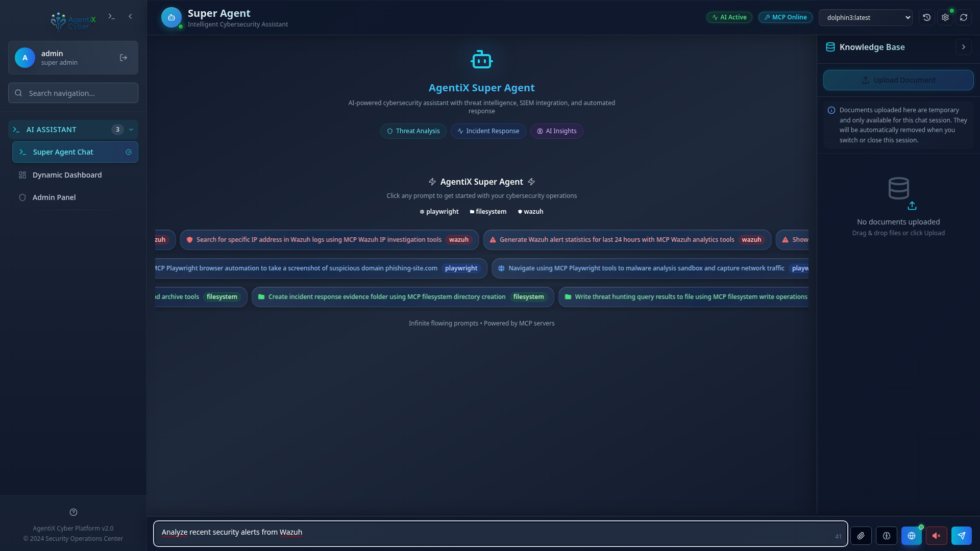
Task: Switch to the Admin Panel
Action: coord(54,197)
